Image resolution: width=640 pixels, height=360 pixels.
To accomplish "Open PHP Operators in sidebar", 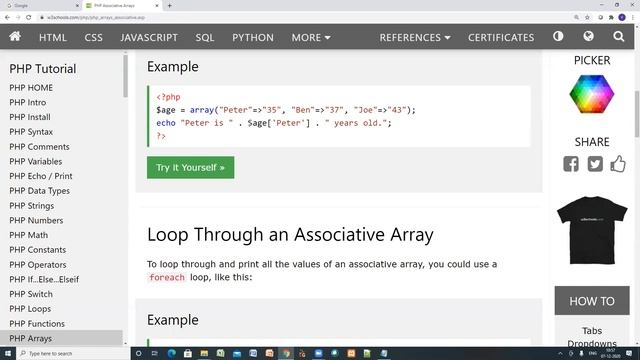I will pos(38,264).
